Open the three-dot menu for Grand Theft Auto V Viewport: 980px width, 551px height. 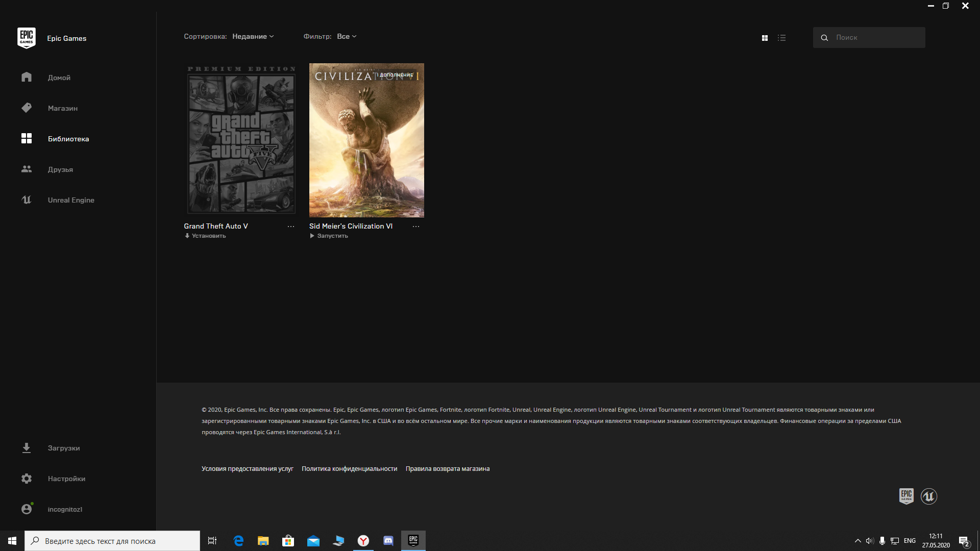point(291,227)
